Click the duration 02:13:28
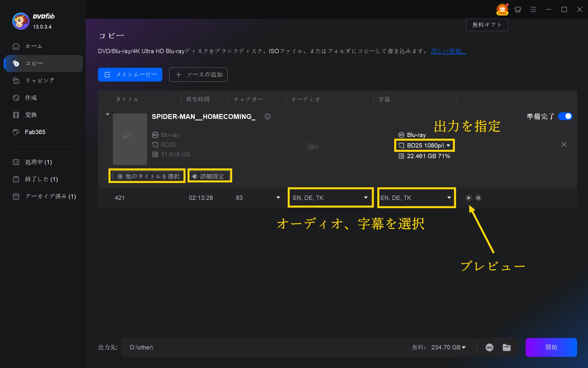Screen dimensions: 588x368 (x=201, y=198)
